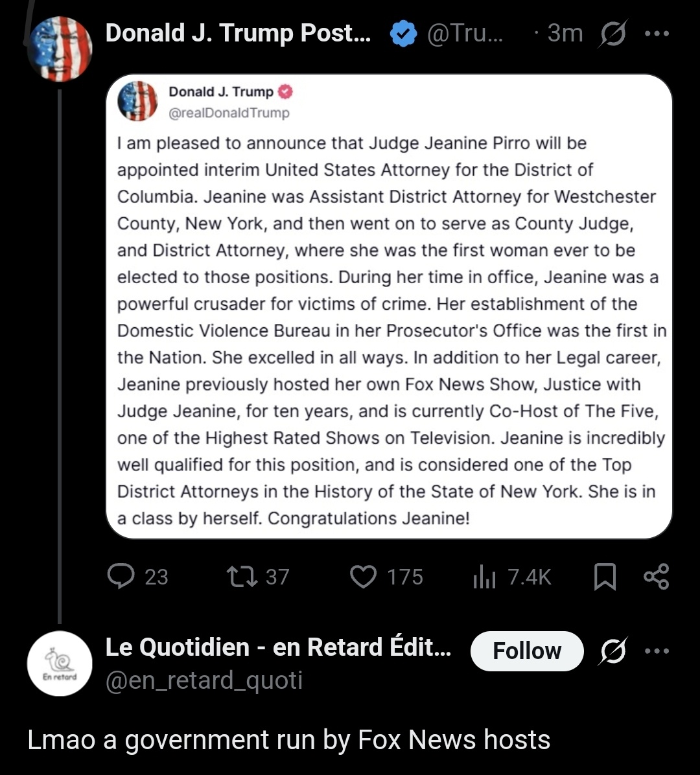Repost the tweet with 37 reposts
Image resolution: width=700 pixels, height=775 pixels.
pyautogui.click(x=242, y=576)
